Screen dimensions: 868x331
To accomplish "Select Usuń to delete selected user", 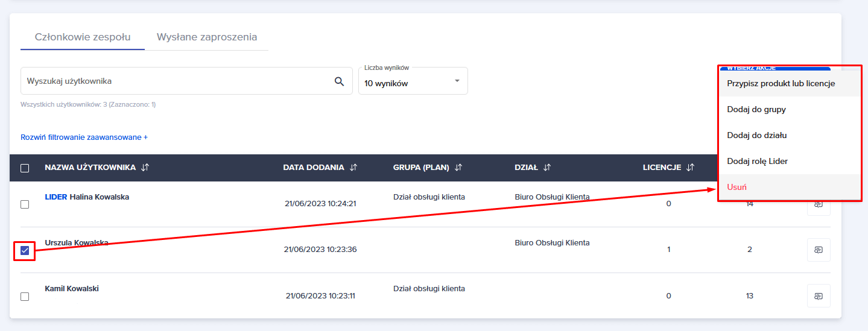I will pos(737,187).
